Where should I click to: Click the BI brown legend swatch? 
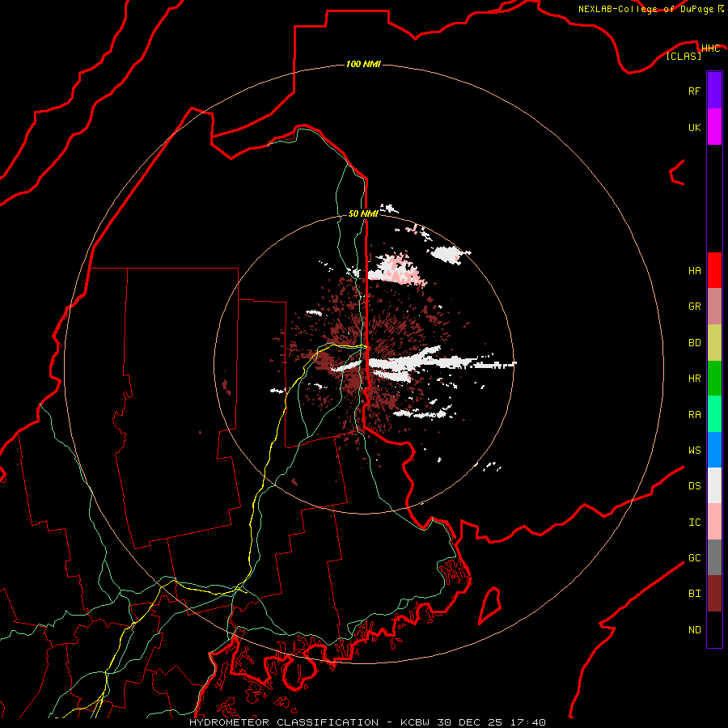(x=714, y=594)
